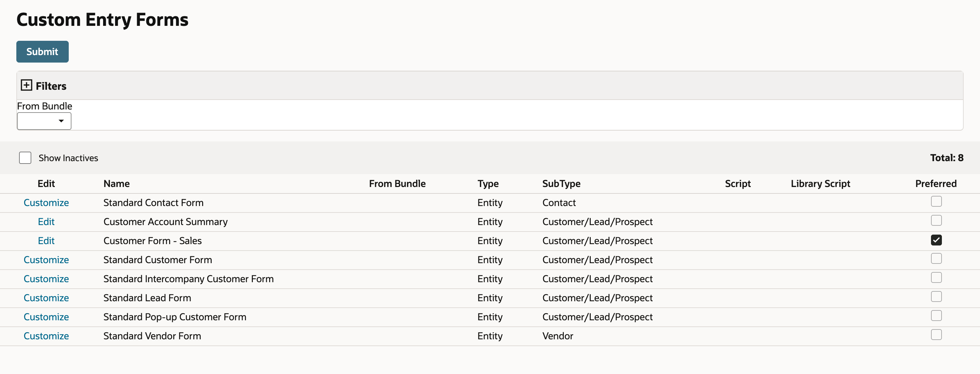980x374 pixels.
Task: Click the Filters heading label
Action: tap(51, 86)
